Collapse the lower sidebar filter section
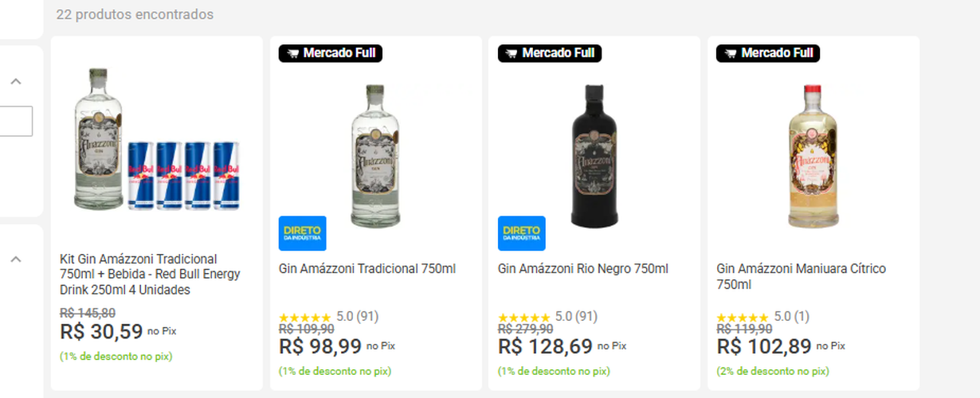980x398 pixels. pyautogui.click(x=15, y=259)
